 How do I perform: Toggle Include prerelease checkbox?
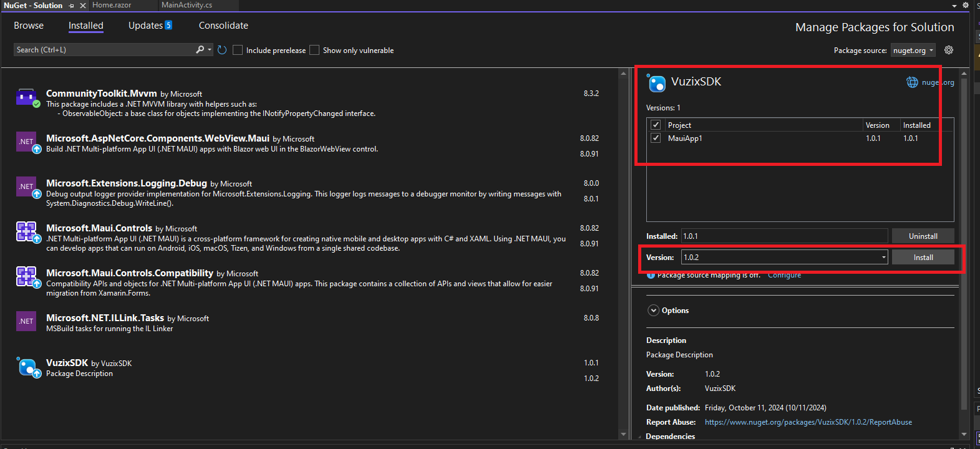click(238, 50)
